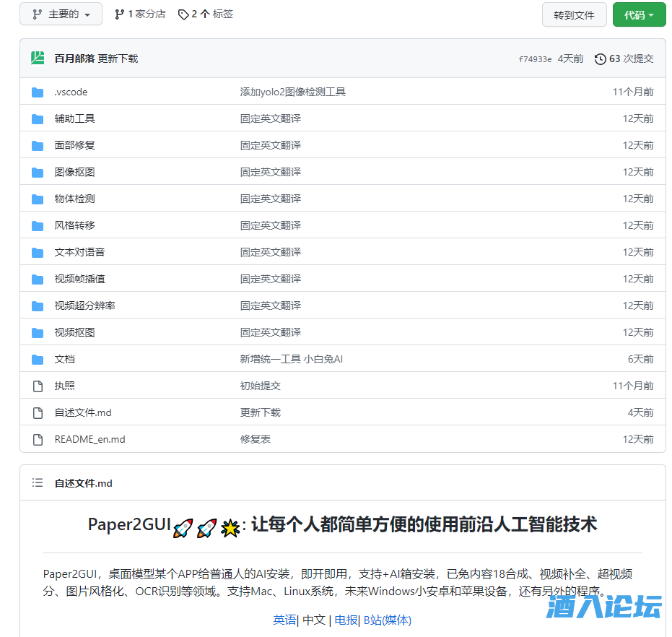The image size is (672, 637).
Task: Click the 英语 language link
Action: 284,620
